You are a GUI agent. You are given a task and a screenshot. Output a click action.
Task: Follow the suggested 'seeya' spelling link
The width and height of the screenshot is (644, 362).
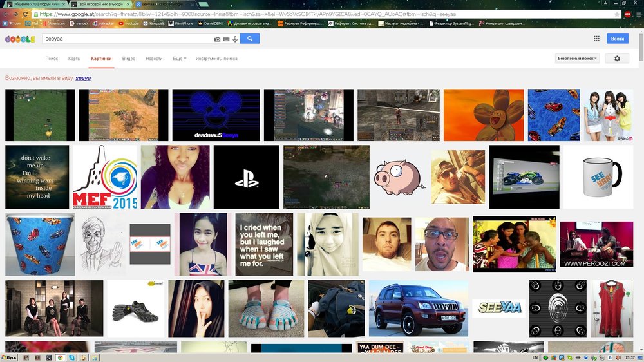pyautogui.click(x=83, y=78)
